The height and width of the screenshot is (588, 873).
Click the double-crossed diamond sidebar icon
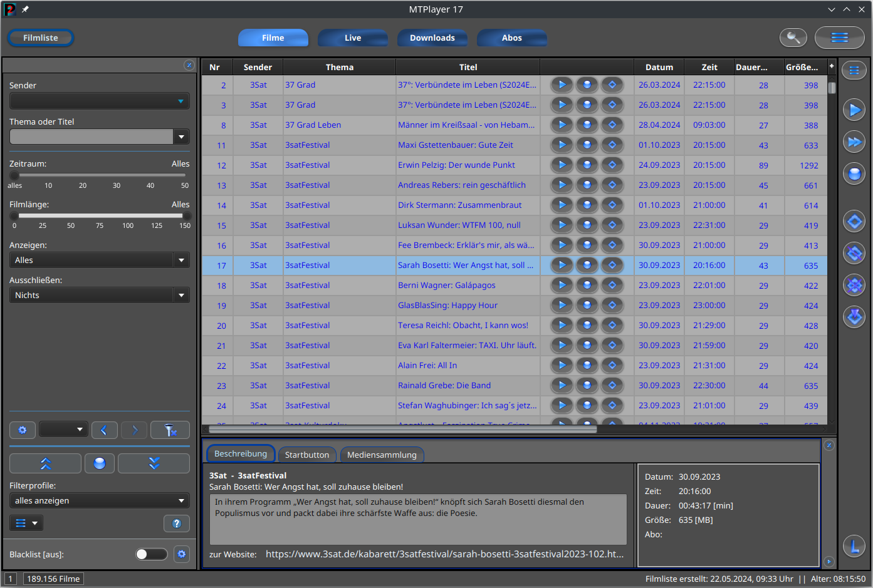(x=854, y=285)
